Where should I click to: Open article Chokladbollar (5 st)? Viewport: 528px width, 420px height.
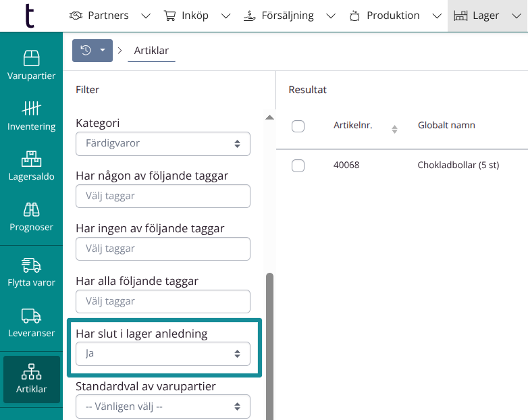tap(458, 165)
